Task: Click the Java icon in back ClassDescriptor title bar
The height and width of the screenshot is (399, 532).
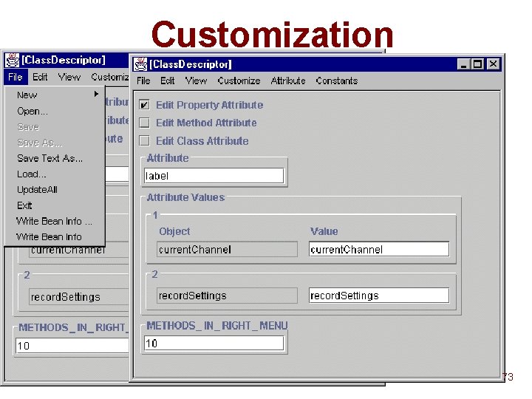Action: [13, 61]
